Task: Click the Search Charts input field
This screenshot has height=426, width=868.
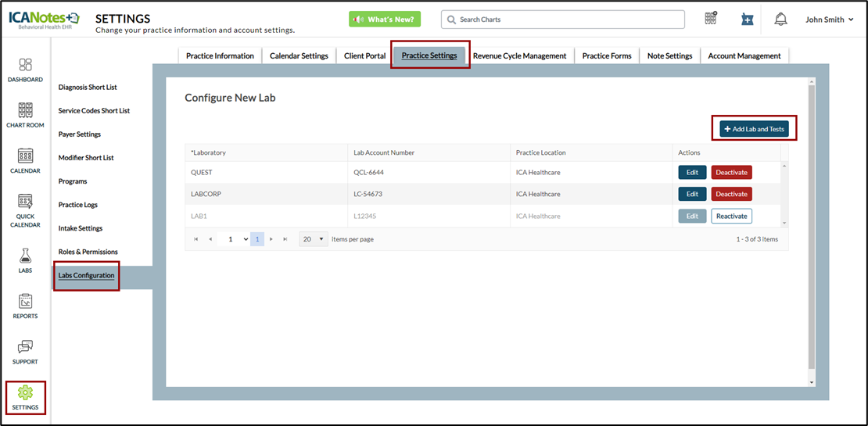Action: [562, 20]
